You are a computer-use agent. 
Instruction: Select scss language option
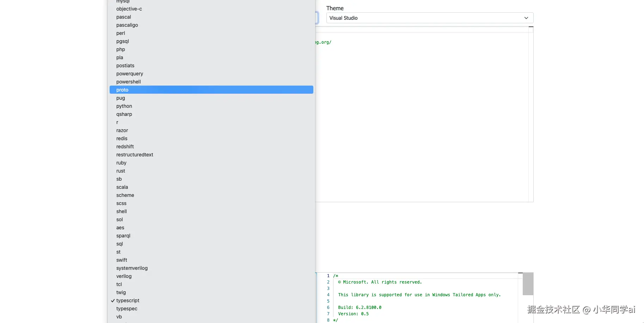(211, 203)
